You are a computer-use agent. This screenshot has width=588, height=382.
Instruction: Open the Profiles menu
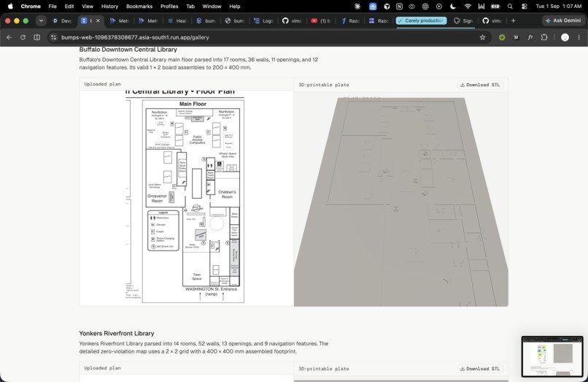[x=169, y=6]
